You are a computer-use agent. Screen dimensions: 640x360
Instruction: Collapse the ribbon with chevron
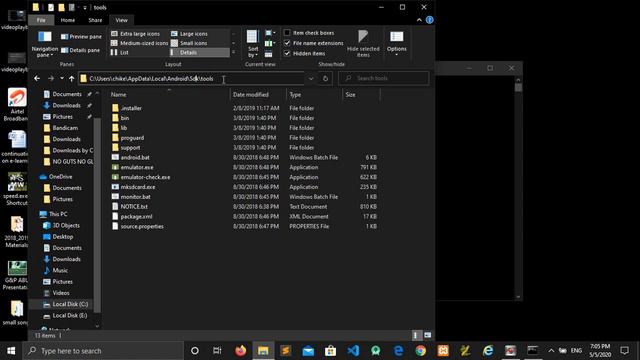coord(419,20)
